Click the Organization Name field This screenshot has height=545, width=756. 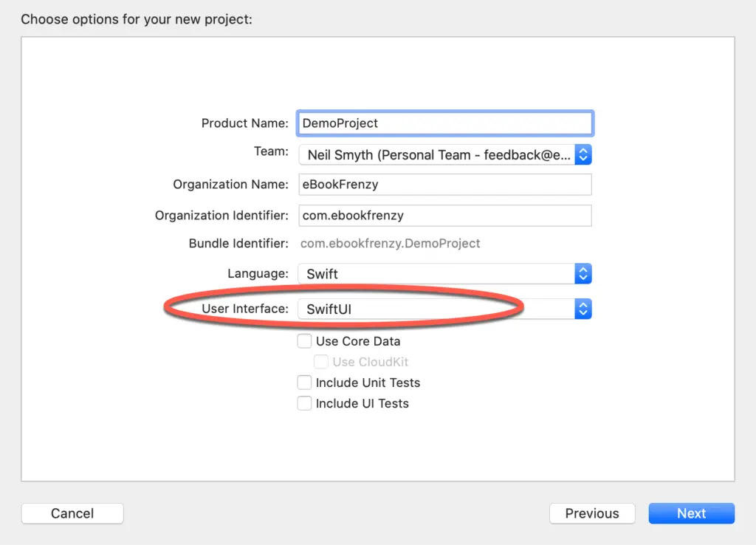pyautogui.click(x=444, y=184)
